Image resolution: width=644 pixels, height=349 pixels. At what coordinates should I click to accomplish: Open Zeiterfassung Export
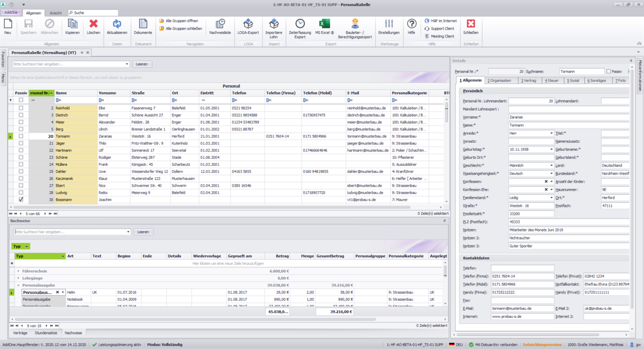(300, 26)
